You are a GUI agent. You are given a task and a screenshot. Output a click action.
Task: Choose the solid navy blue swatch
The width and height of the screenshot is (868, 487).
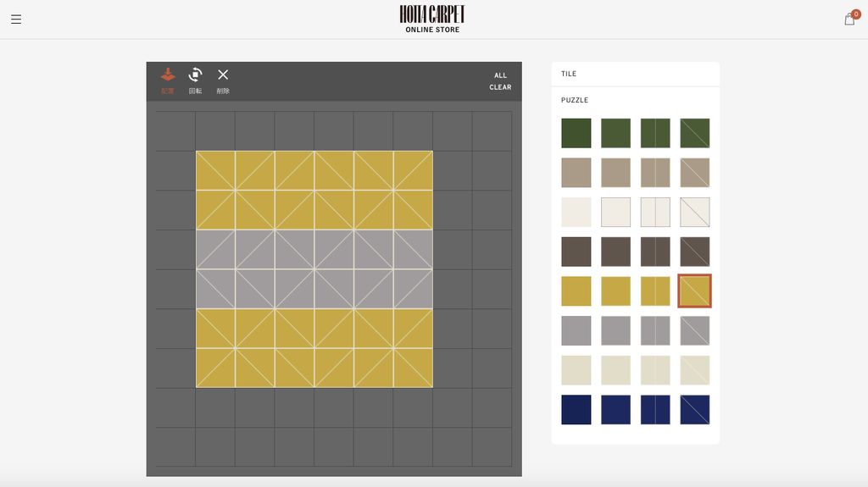coord(576,410)
